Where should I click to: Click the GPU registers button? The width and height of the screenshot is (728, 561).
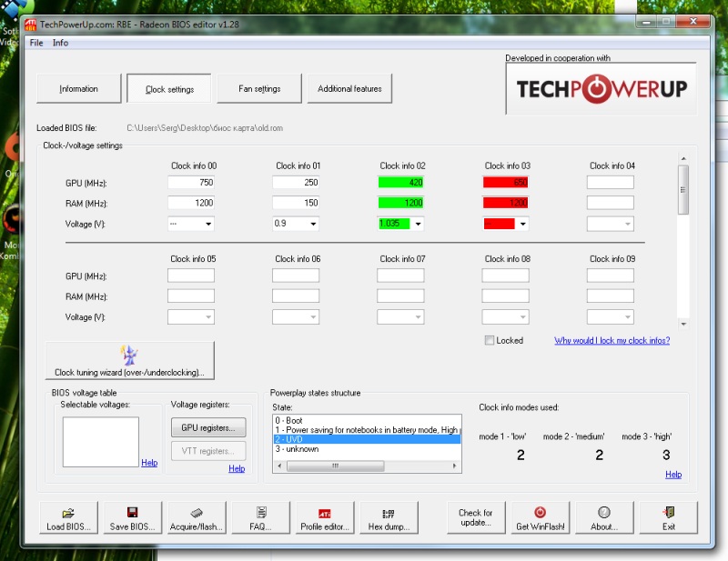pyautogui.click(x=208, y=428)
